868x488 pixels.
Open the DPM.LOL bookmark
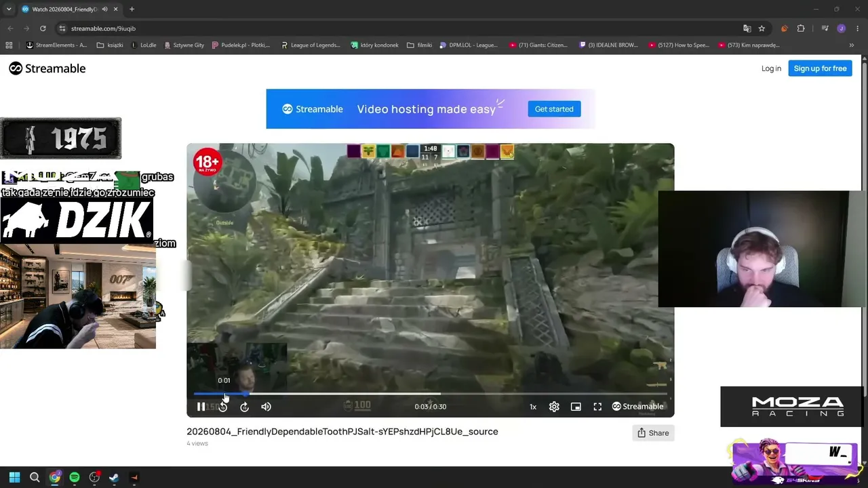pyautogui.click(x=469, y=45)
